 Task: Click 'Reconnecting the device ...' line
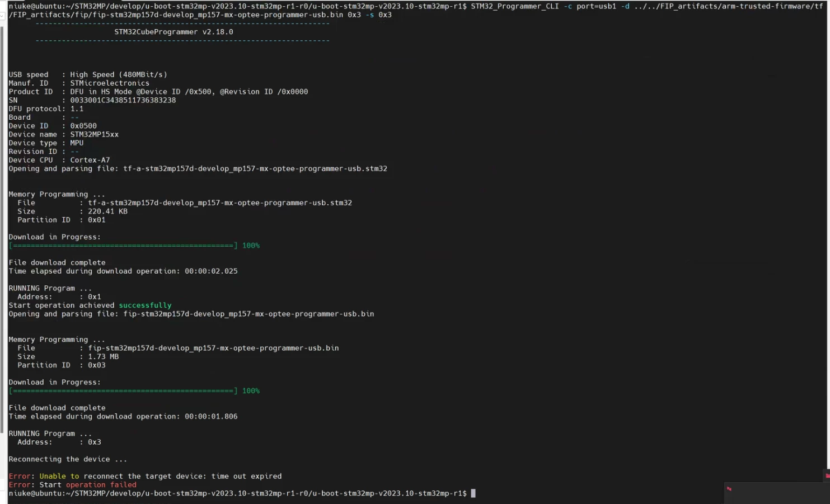68,459
